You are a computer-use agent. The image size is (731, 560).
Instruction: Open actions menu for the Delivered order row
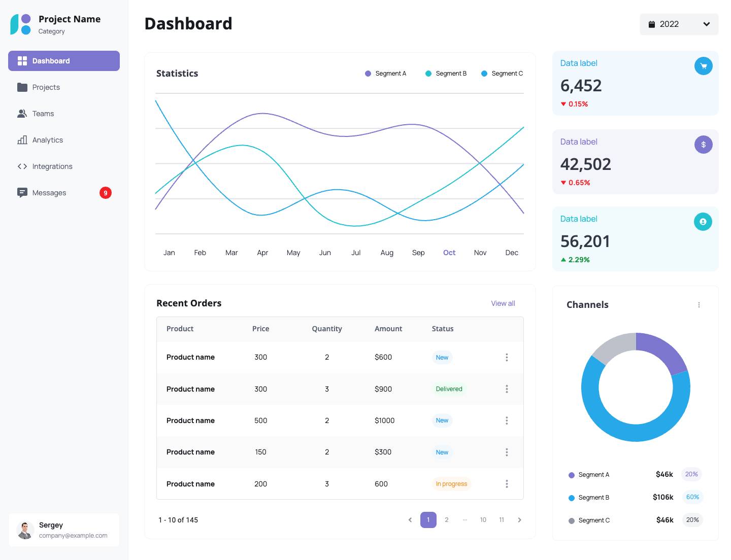506,389
